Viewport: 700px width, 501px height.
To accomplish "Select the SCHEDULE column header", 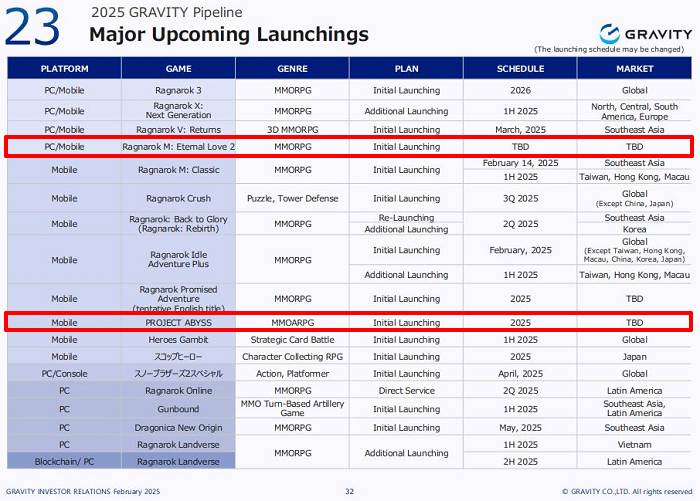I will pos(520,69).
